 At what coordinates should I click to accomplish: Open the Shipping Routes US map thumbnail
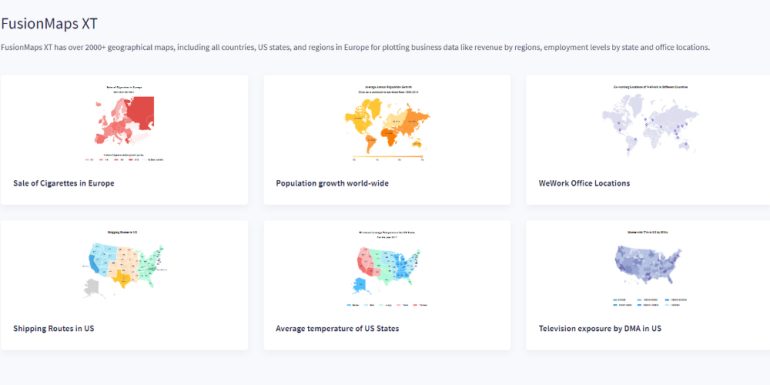point(125,264)
